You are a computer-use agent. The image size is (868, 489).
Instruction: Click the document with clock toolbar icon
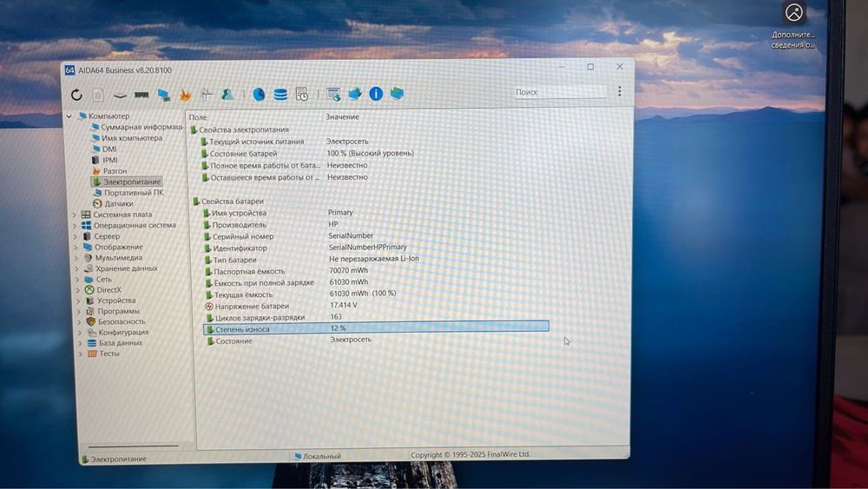click(x=302, y=94)
